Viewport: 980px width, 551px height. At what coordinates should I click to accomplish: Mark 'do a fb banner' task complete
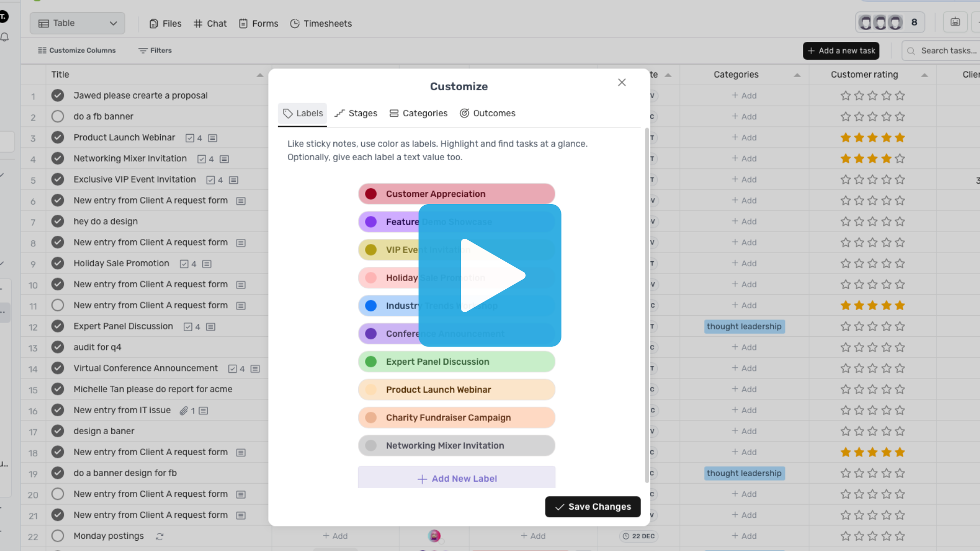(58, 116)
